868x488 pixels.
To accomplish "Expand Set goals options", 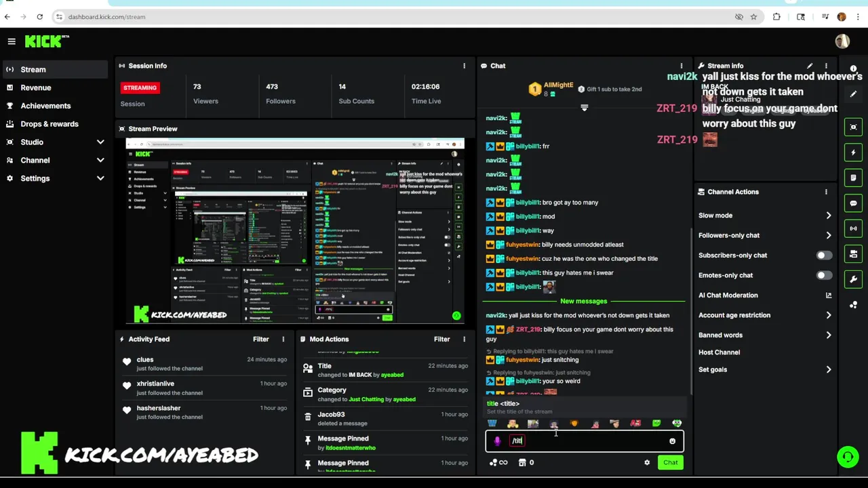I will pos(828,369).
